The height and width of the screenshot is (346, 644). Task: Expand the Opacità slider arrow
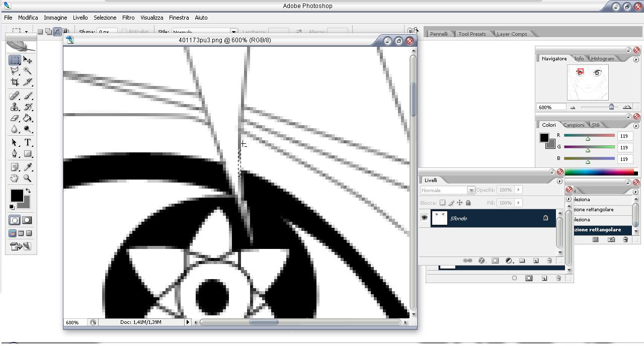coord(518,190)
